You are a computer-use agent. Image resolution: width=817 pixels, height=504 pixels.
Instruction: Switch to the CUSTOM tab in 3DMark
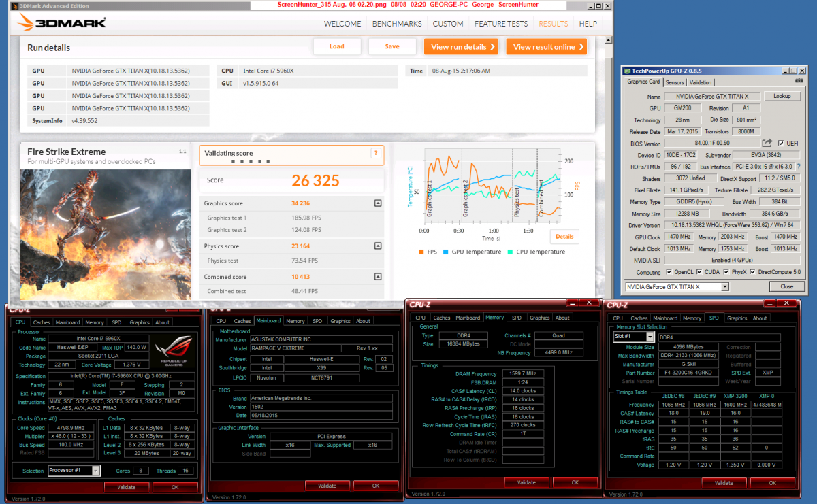[x=448, y=24]
